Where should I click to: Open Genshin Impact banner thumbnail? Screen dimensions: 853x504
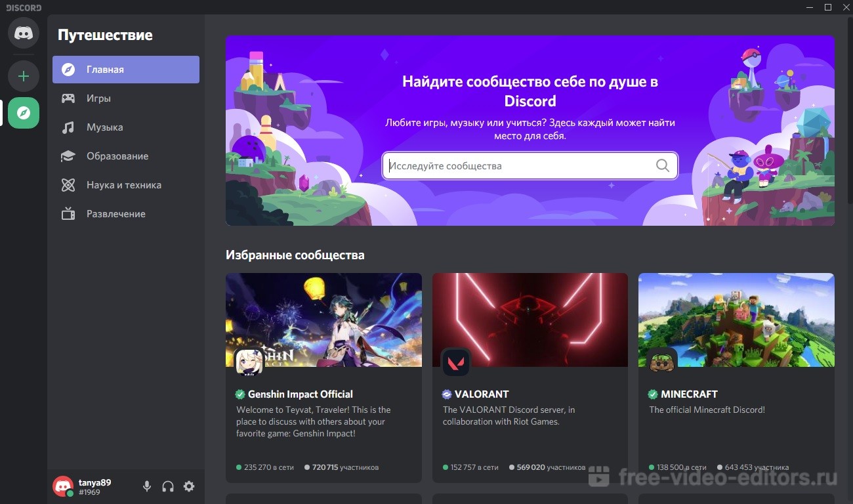[x=323, y=320]
